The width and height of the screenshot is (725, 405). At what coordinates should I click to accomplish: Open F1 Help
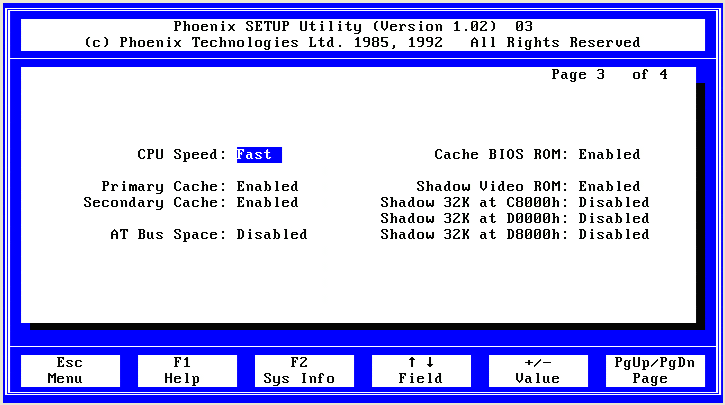tap(187, 371)
